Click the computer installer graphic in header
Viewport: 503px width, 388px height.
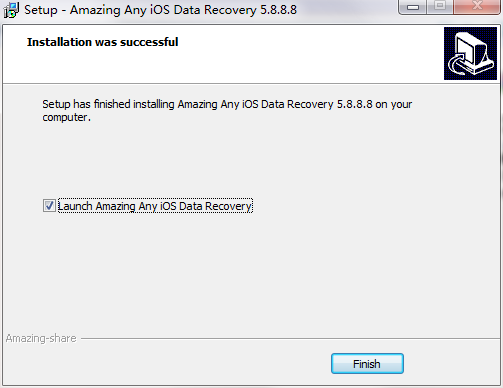click(x=470, y=53)
